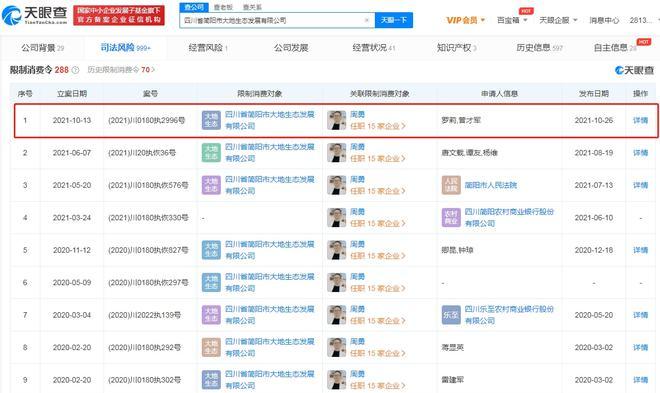The height and width of the screenshot is (393, 660).
Task: Click the company logo icon in row 1
Action: (x=211, y=120)
